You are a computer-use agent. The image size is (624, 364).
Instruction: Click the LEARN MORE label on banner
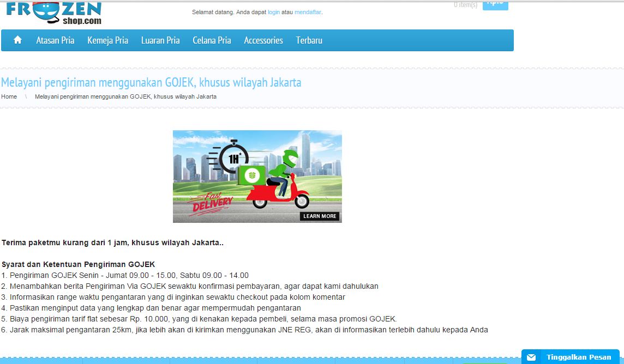pos(320,216)
